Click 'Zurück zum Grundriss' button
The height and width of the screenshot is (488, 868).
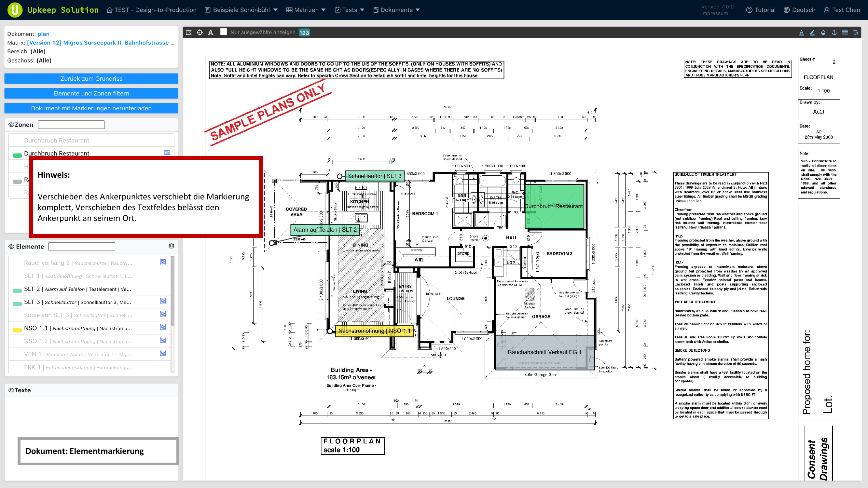[x=91, y=78]
